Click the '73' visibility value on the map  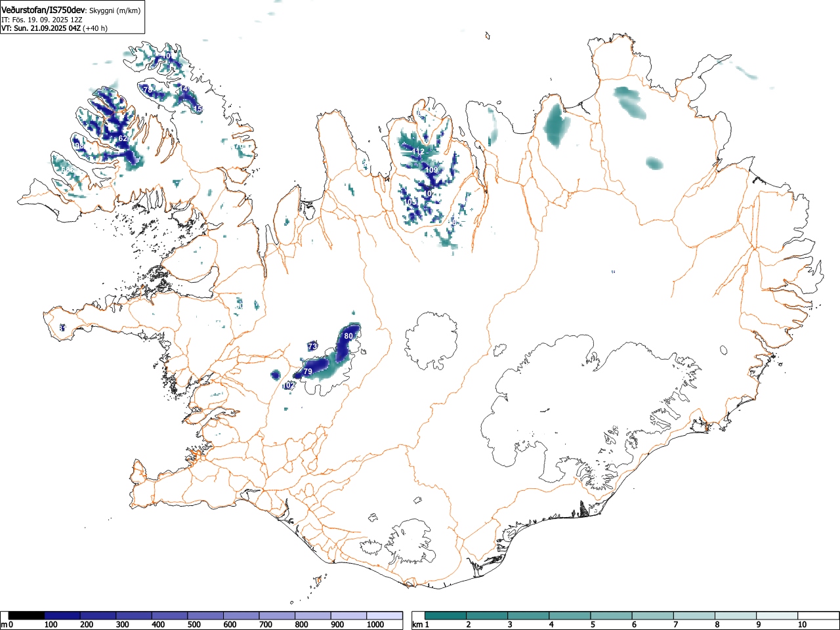[312, 346]
